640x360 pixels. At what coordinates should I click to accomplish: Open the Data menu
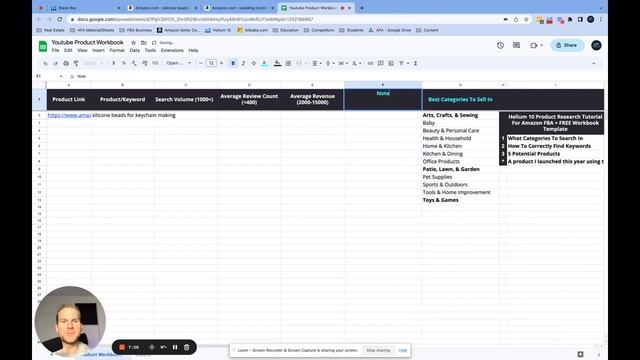point(135,50)
